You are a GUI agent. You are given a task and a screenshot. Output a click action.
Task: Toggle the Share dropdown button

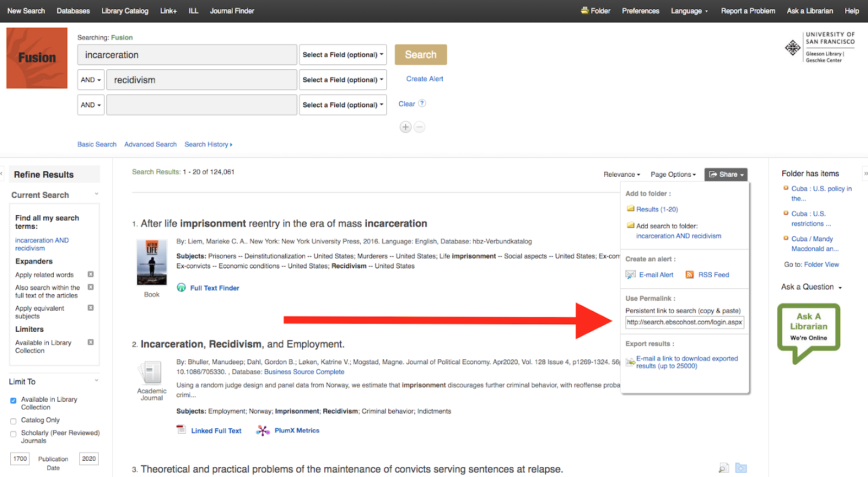pyautogui.click(x=726, y=175)
